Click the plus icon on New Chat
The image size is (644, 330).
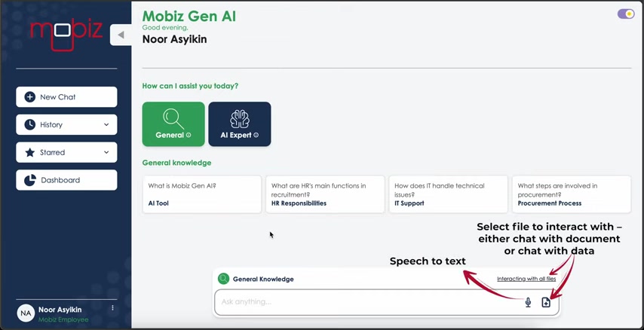coord(29,97)
